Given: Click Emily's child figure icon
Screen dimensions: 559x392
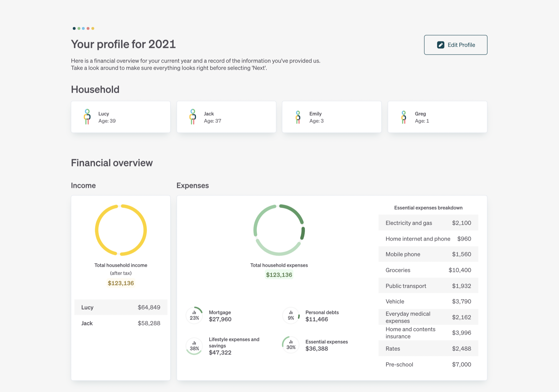Looking at the screenshot, I should 298,117.
